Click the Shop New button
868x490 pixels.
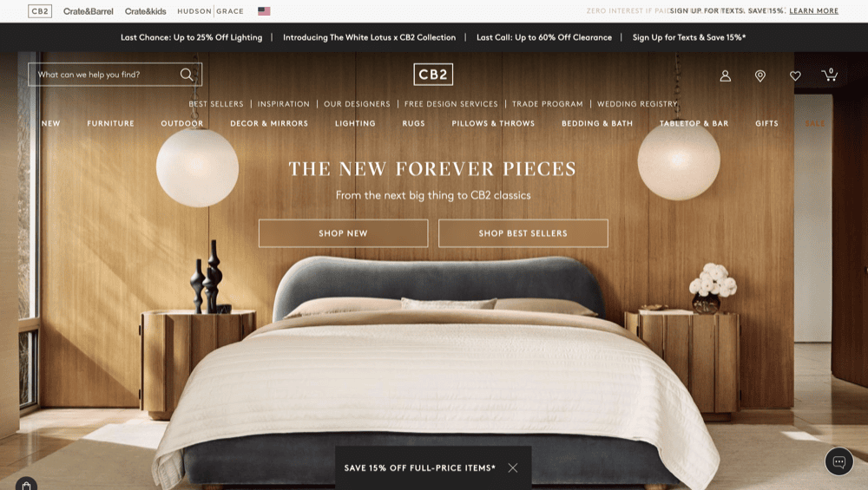[x=343, y=233]
